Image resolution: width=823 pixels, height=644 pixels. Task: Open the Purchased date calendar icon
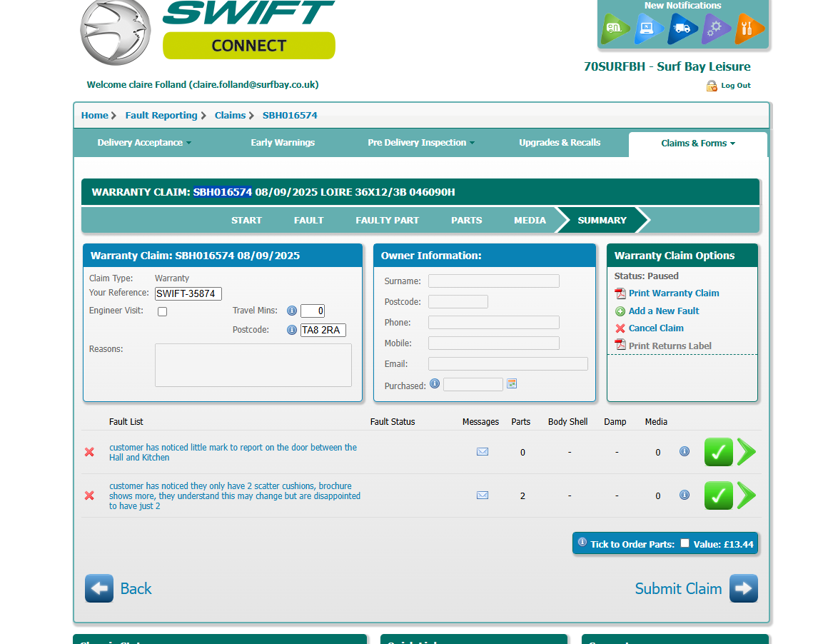[x=512, y=383]
